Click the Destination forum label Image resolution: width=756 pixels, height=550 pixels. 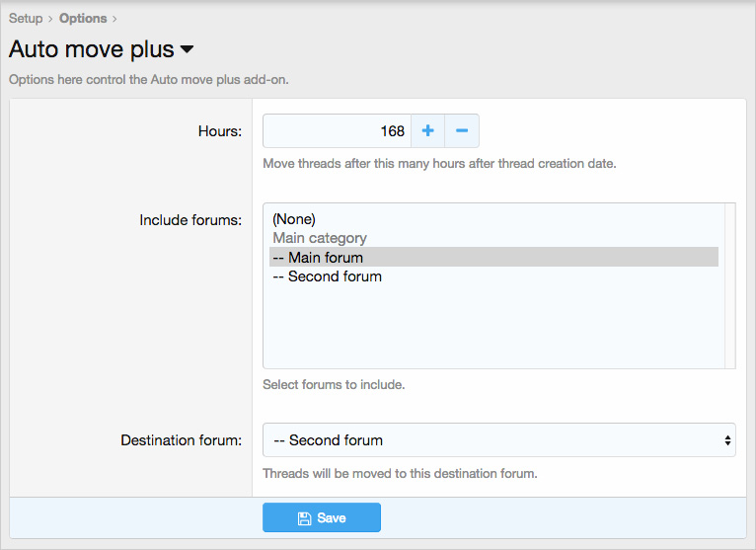pyautogui.click(x=181, y=440)
